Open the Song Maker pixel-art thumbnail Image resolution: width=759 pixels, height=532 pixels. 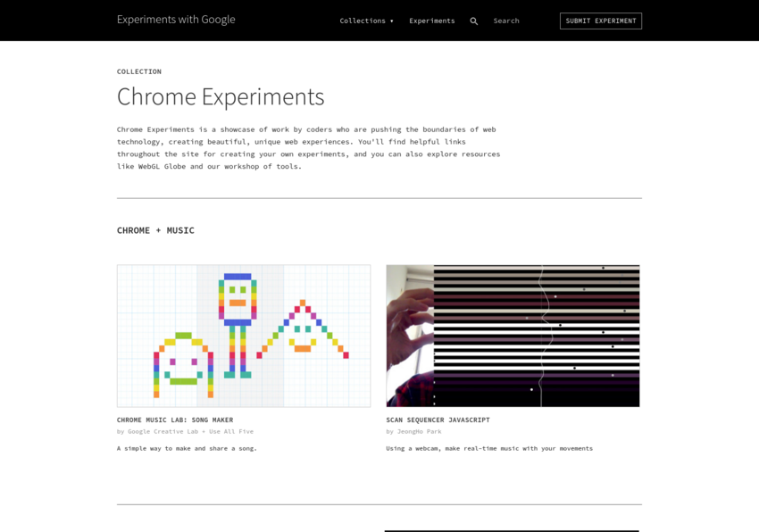[244, 336]
